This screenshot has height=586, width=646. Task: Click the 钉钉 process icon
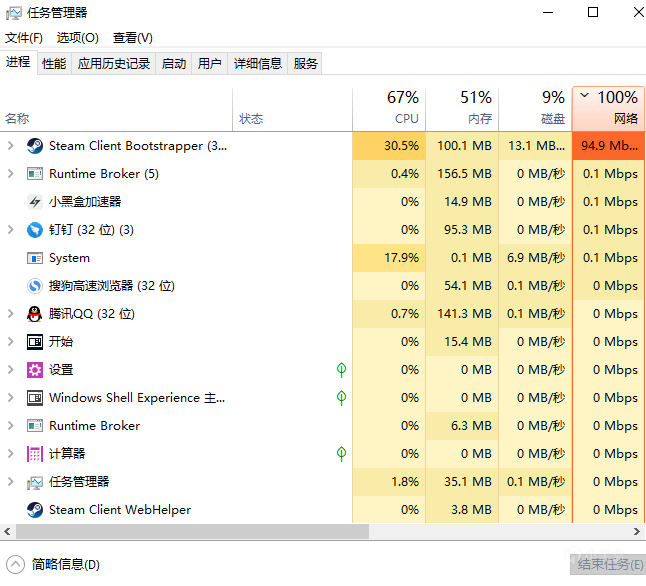click(35, 230)
